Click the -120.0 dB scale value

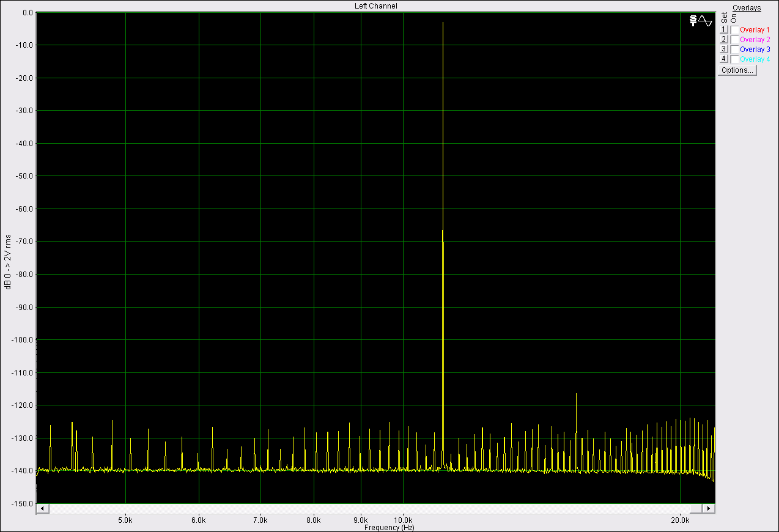[23, 405]
